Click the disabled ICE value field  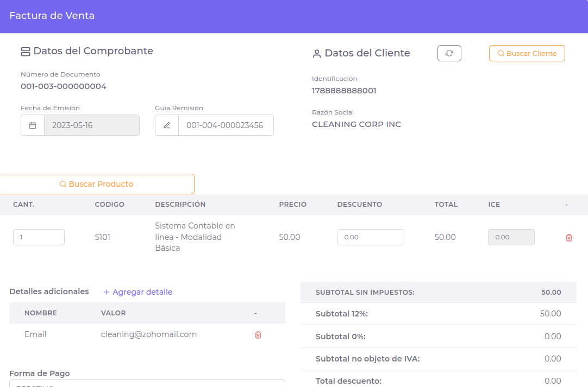pyautogui.click(x=511, y=237)
